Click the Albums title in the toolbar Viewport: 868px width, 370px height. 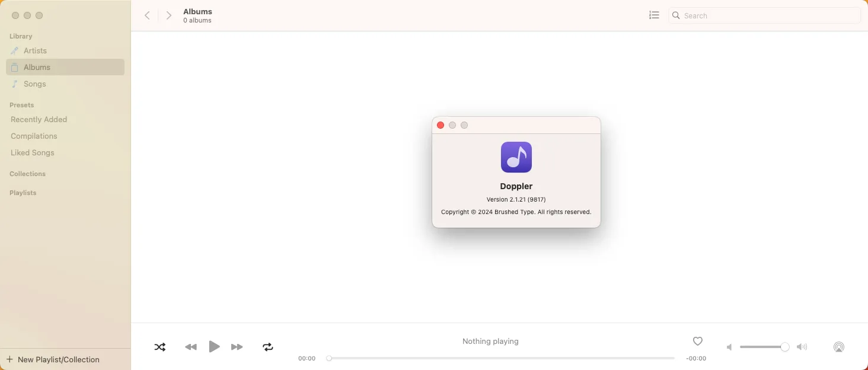[x=197, y=11]
